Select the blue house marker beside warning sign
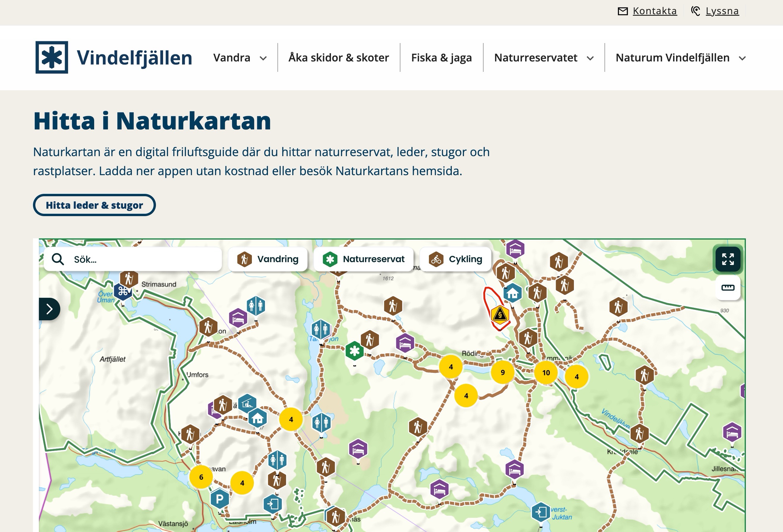Viewport: 783px width, 532px height. 512,293
